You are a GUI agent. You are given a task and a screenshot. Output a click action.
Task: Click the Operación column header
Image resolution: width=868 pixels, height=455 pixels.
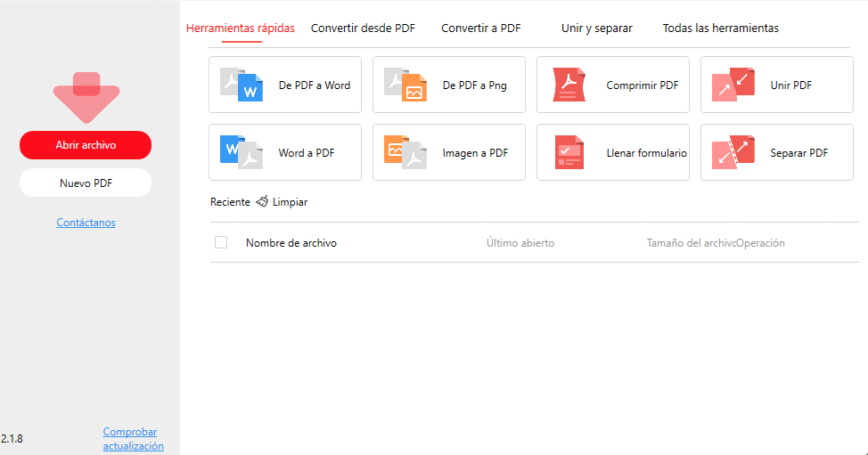click(x=760, y=243)
